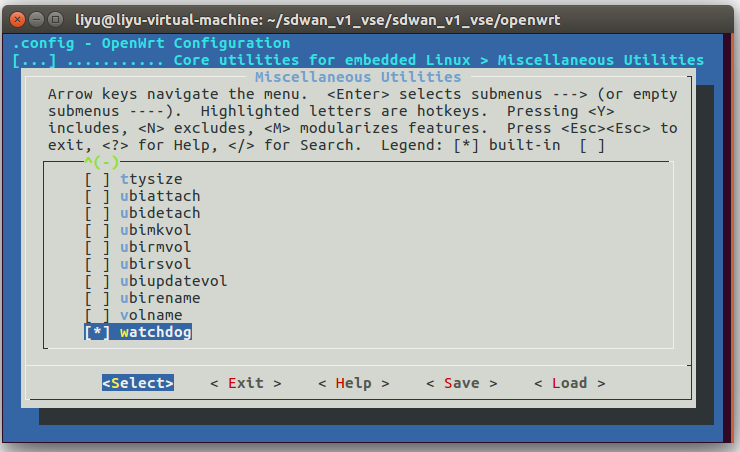Maximize the terminal window

pos(56,19)
